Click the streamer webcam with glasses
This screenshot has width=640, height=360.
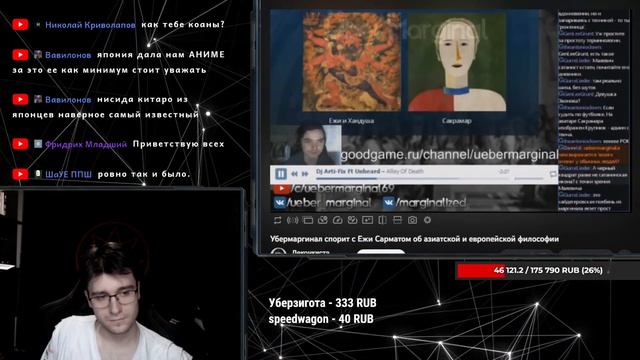pyautogui.click(x=122, y=275)
